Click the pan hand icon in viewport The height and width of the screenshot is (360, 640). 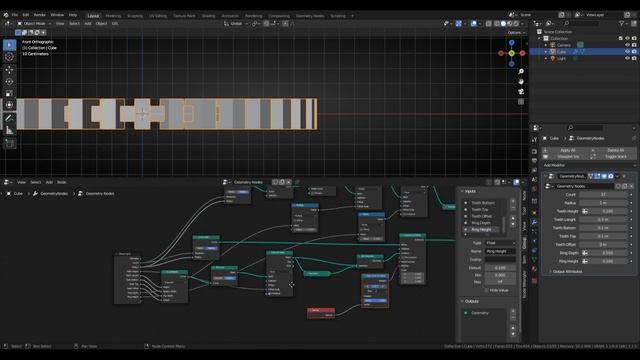(521, 82)
